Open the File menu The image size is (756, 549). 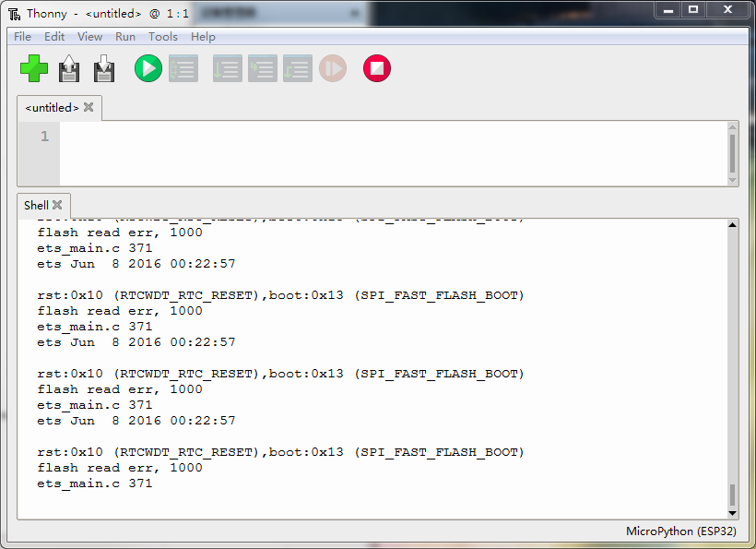pyautogui.click(x=21, y=37)
